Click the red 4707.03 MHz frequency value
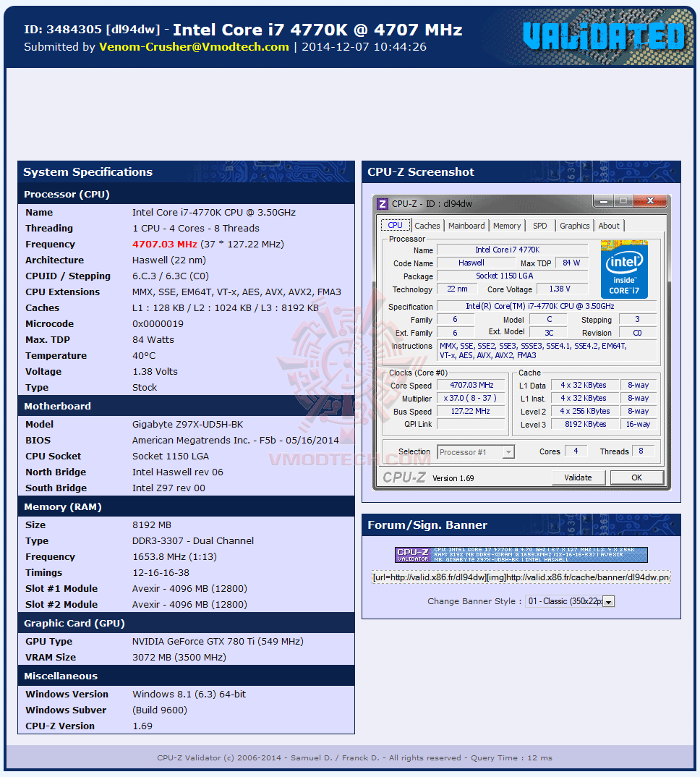Screen dimensions: 700x777 164,245
